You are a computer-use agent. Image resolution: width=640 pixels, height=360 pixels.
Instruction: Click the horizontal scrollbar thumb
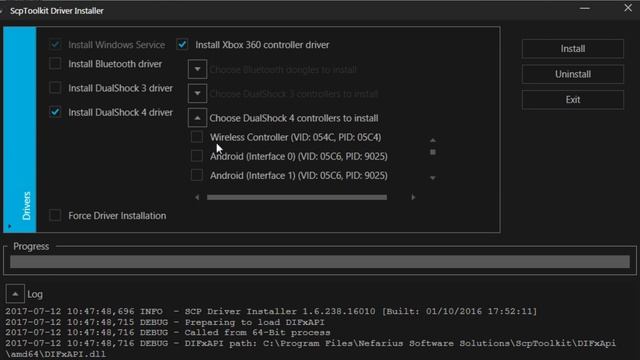(297, 197)
